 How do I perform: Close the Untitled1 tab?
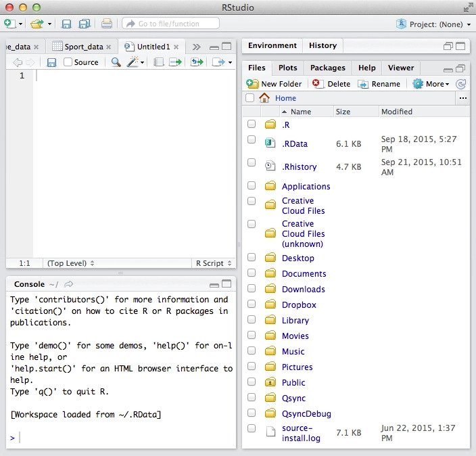click(176, 47)
